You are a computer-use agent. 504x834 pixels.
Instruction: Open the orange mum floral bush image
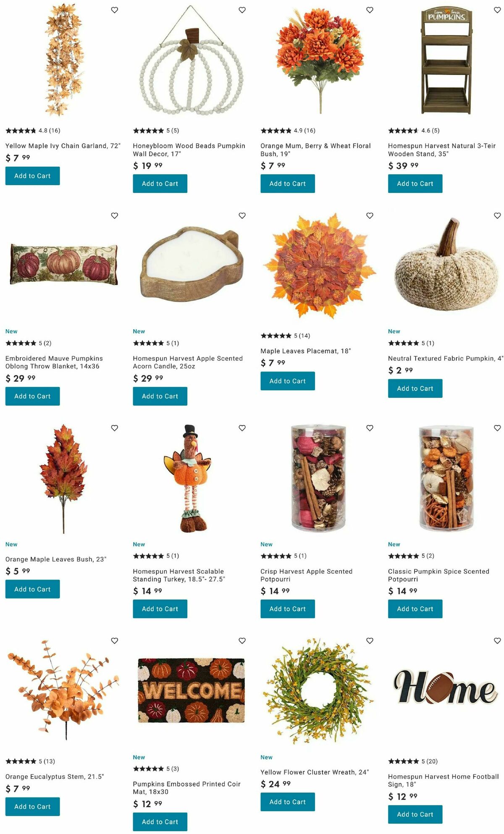(x=319, y=59)
